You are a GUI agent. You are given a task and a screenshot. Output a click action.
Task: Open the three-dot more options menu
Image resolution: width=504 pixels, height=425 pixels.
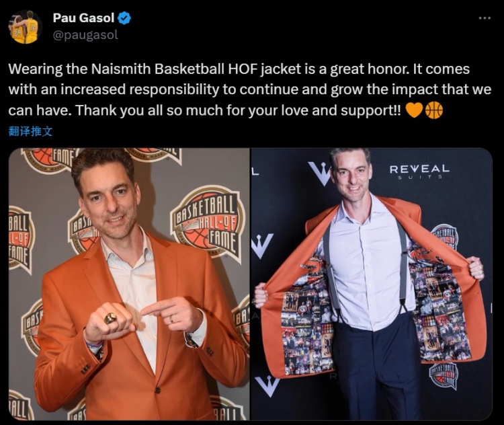coord(485,18)
